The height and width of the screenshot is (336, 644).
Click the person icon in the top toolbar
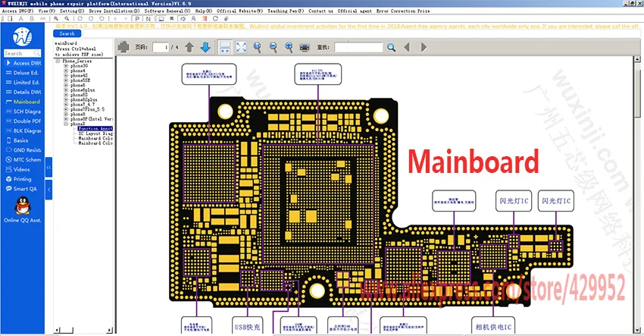point(193,18)
